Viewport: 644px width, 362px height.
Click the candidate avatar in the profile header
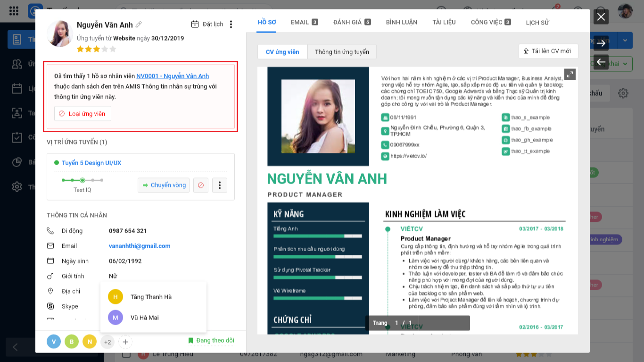[60, 34]
